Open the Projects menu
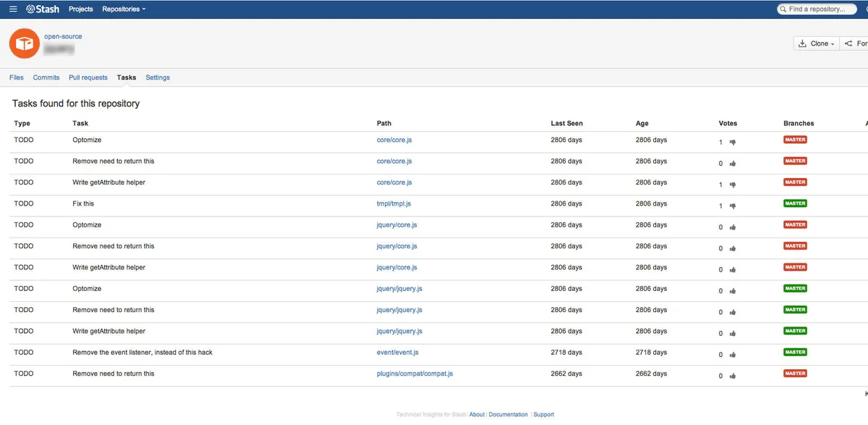The height and width of the screenshot is (425, 868). click(81, 9)
